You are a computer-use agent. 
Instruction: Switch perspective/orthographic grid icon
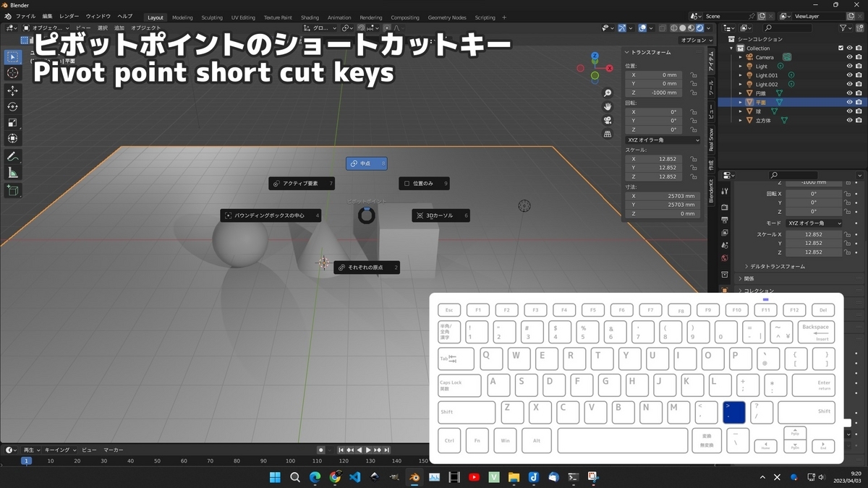(608, 134)
